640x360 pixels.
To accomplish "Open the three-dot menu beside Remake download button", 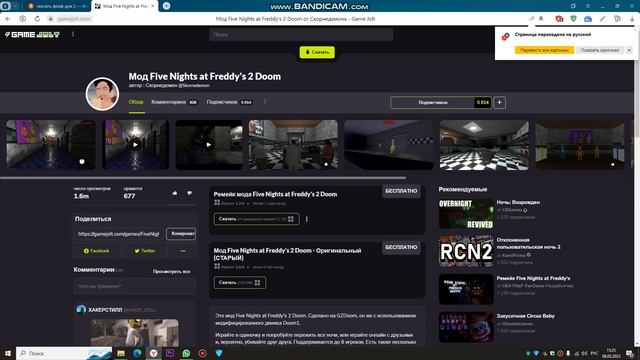I will [307, 219].
